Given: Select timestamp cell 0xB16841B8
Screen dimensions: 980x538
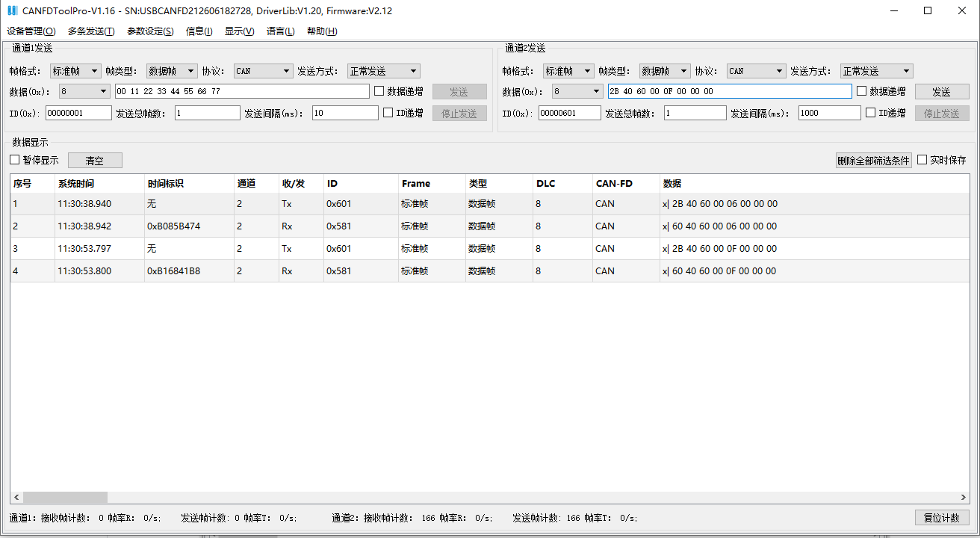Looking at the screenshot, I should [x=190, y=270].
